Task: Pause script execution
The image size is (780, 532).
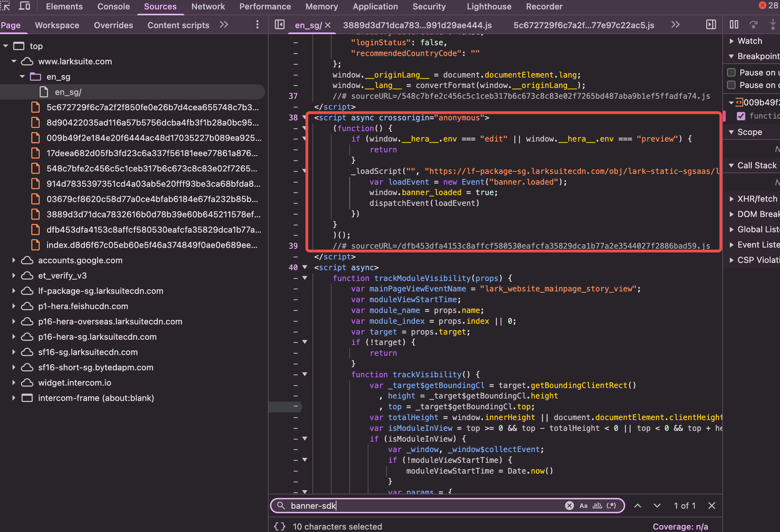Action: pyautogui.click(x=734, y=25)
